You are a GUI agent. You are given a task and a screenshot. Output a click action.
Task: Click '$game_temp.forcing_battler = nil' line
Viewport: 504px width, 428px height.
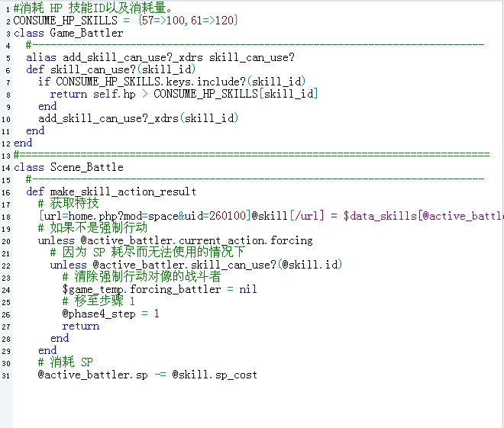[x=160, y=289]
